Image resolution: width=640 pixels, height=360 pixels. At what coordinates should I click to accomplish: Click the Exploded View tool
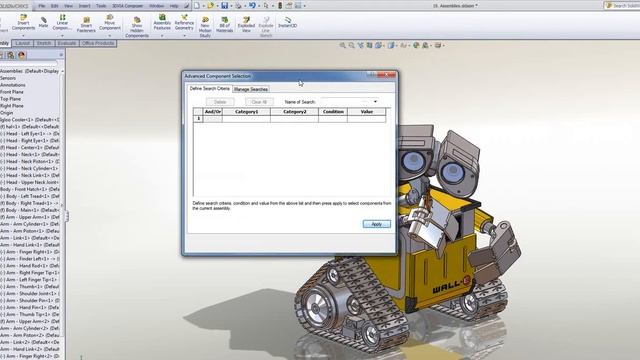coord(246,24)
